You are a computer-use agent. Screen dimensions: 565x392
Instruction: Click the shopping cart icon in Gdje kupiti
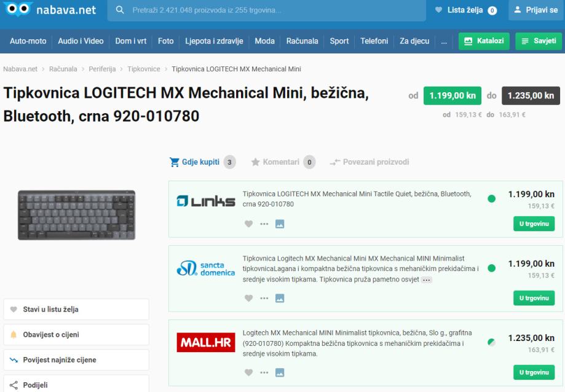tap(175, 162)
